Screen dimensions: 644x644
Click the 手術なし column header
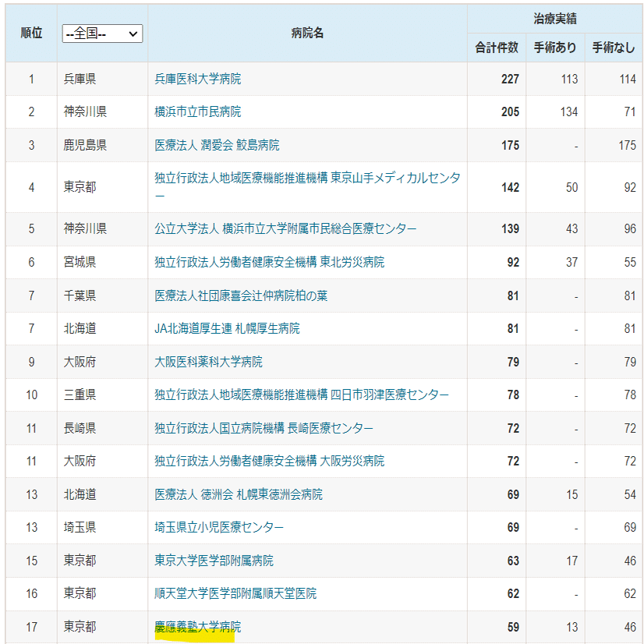(x=613, y=48)
